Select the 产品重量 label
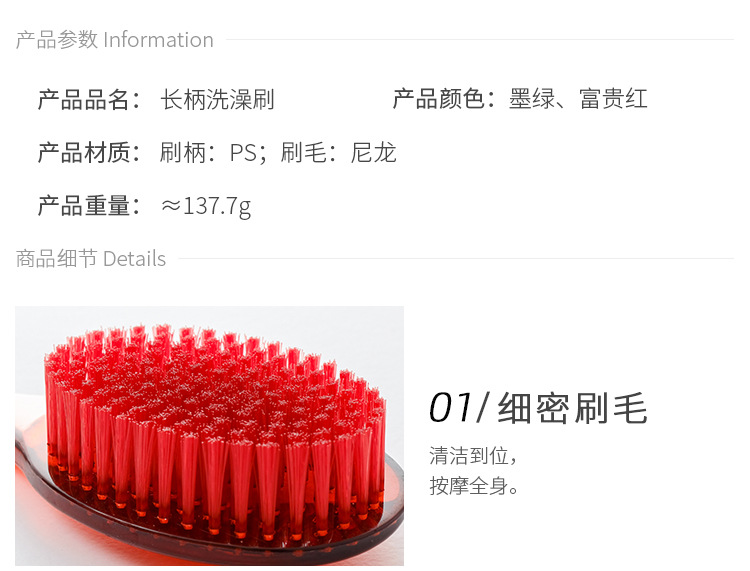The width and height of the screenshot is (750, 571). point(89,206)
